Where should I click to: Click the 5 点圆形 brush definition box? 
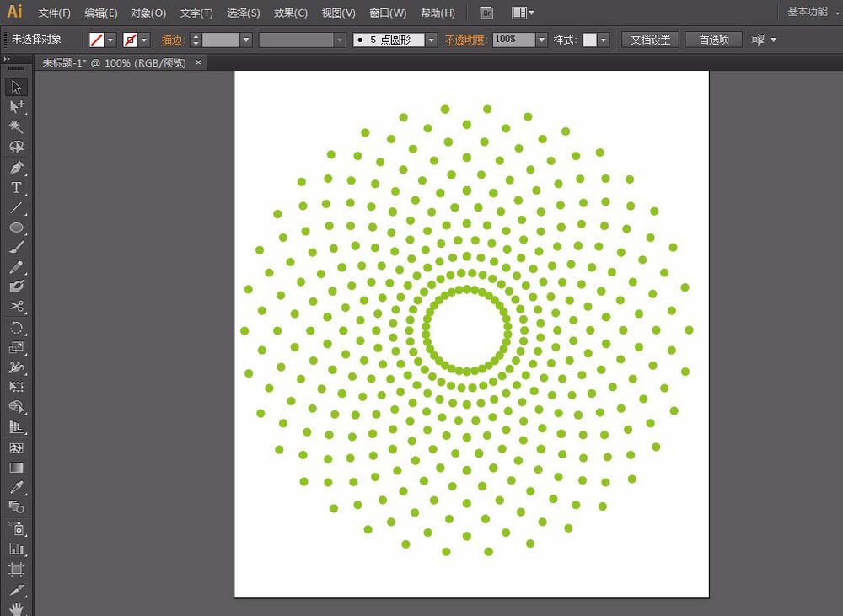point(389,40)
